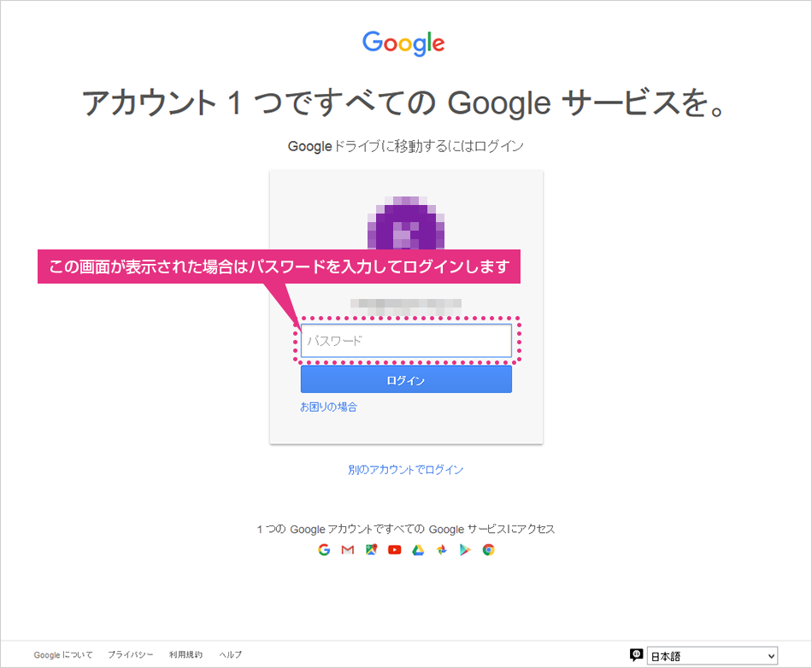
Task: Click the Gmail envelope icon
Action: tap(348, 550)
